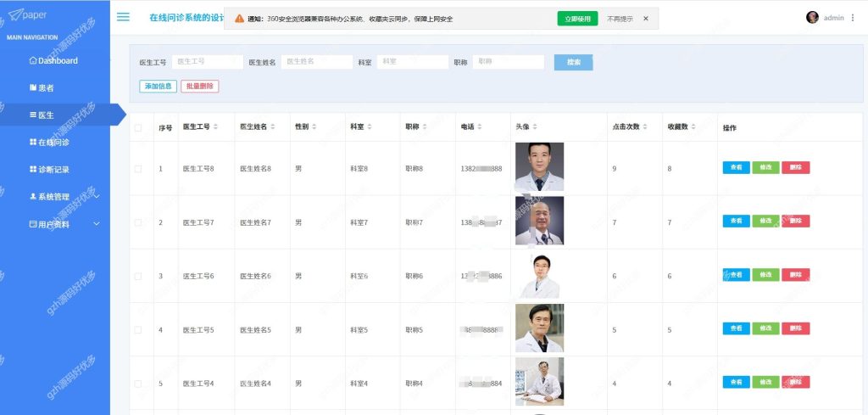
Task: Click 查看 for 医生姓名5
Action: tap(737, 328)
